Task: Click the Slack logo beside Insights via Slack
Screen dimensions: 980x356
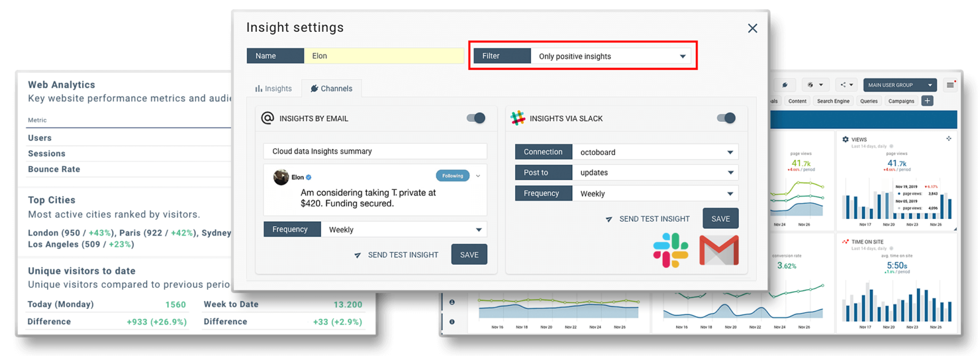Action: [518, 118]
